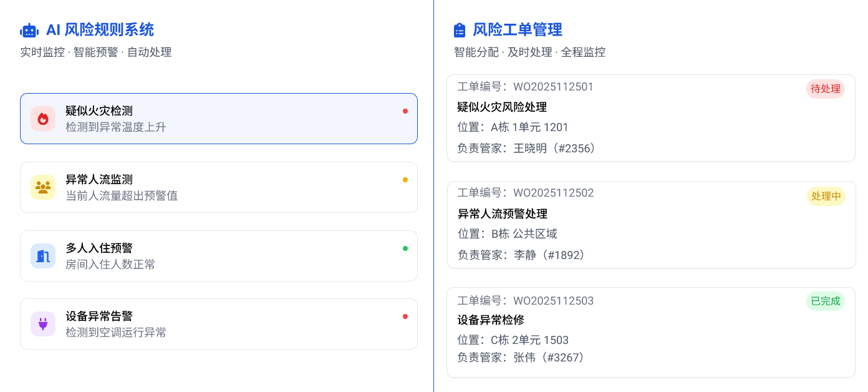The image size is (868, 392).
Task: Click green status dot on 多人入住预警
Action: click(x=405, y=248)
